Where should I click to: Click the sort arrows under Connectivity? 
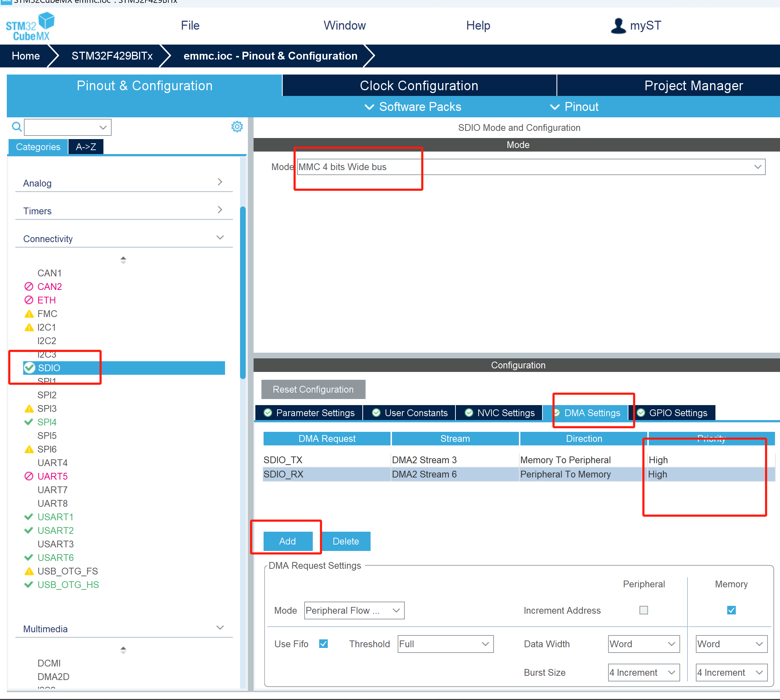[123, 260]
